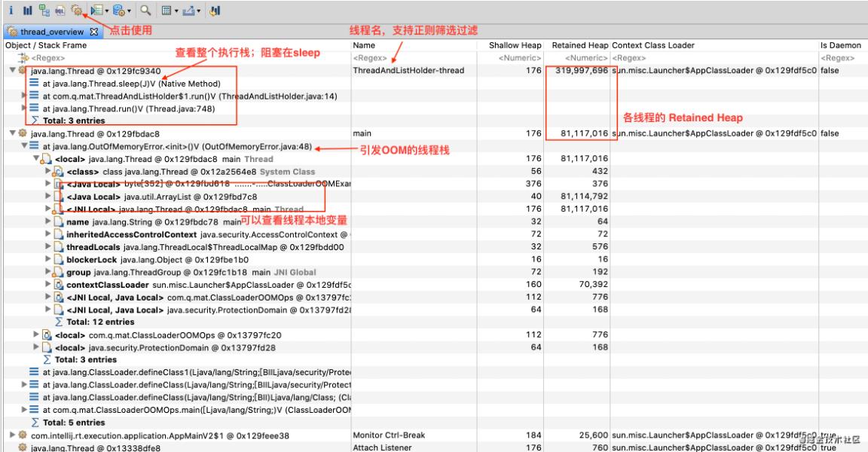Collapse the OutOfMemoryError.<init> stack frame

coord(24,146)
